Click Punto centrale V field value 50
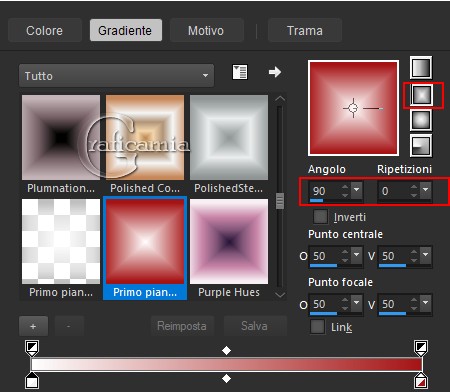The image size is (450, 392). click(x=394, y=256)
